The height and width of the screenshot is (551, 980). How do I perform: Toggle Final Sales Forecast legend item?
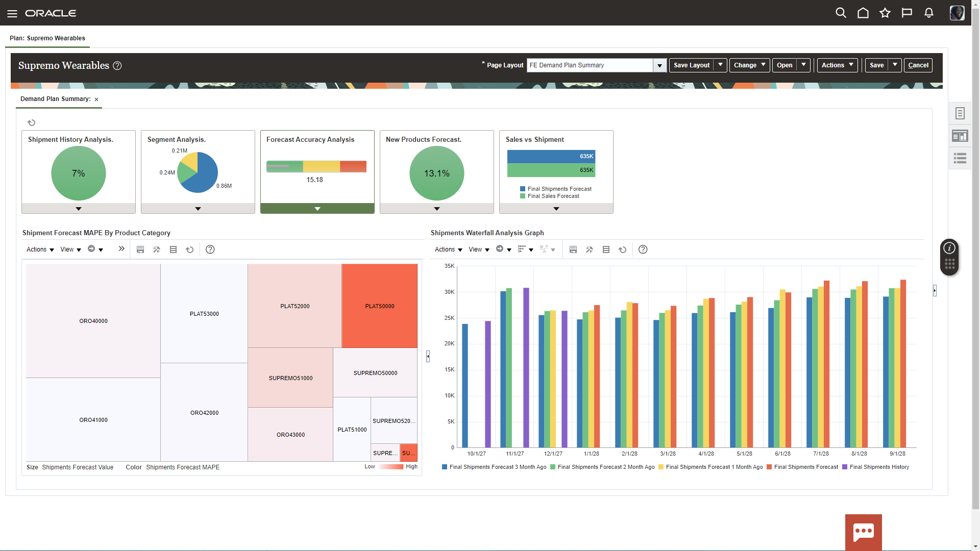(x=553, y=196)
